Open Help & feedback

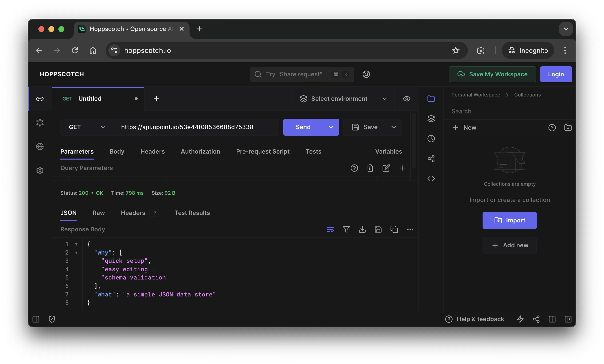(475, 319)
